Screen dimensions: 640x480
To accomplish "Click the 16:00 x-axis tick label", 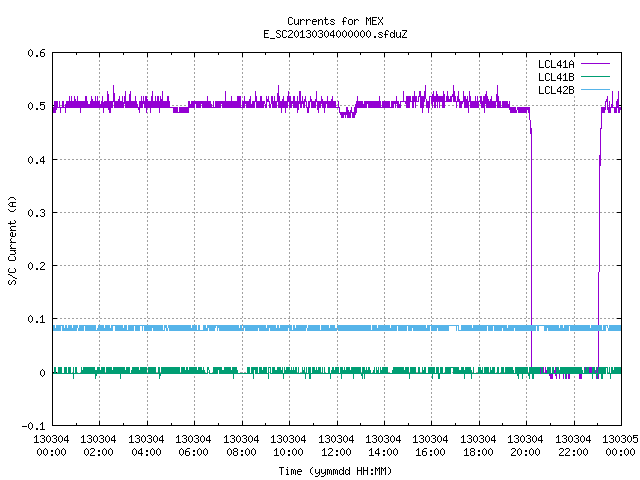I will [430, 446].
